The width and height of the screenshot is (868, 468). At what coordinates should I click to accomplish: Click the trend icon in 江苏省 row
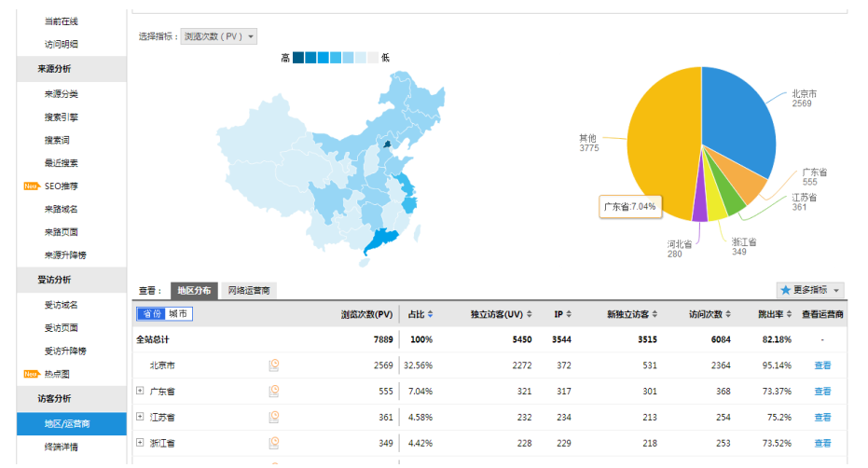tap(274, 417)
